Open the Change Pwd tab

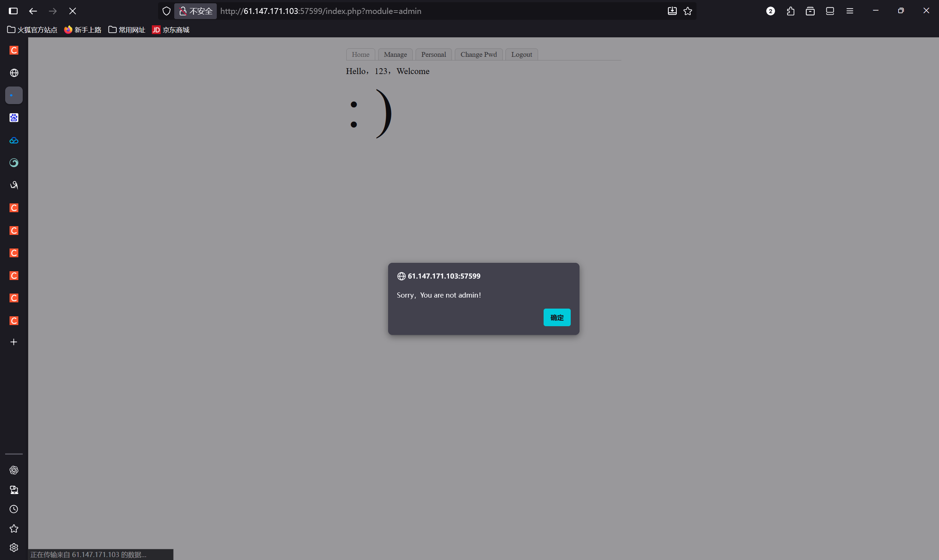(x=478, y=54)
